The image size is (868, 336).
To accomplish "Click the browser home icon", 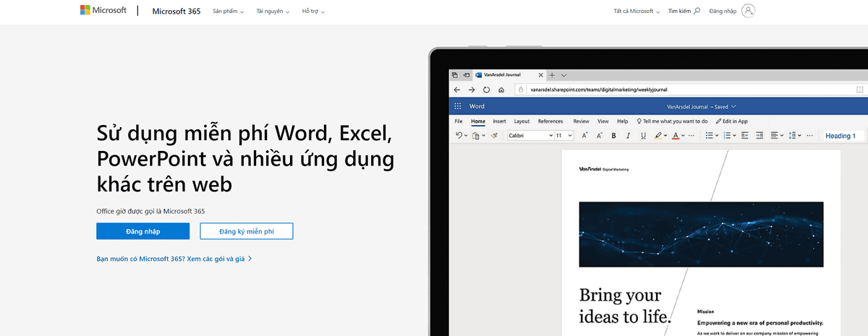I will point(501,90).
